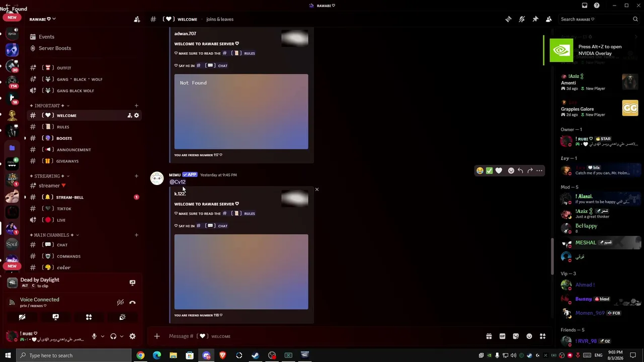Toggle channel notification bell in header
Screen dimensions: 644x362
(522, 19)
